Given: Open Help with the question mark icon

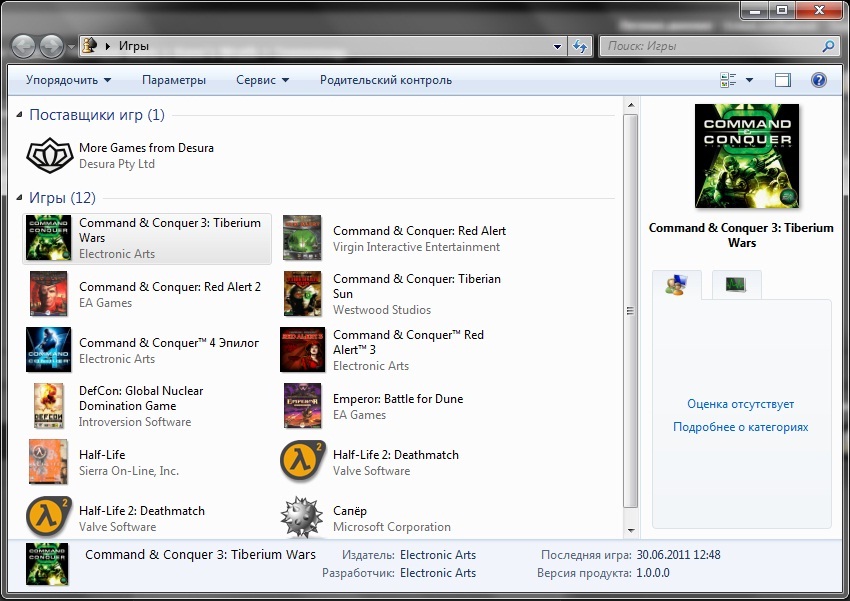Looking at the screenshot, I should point(819,80).
